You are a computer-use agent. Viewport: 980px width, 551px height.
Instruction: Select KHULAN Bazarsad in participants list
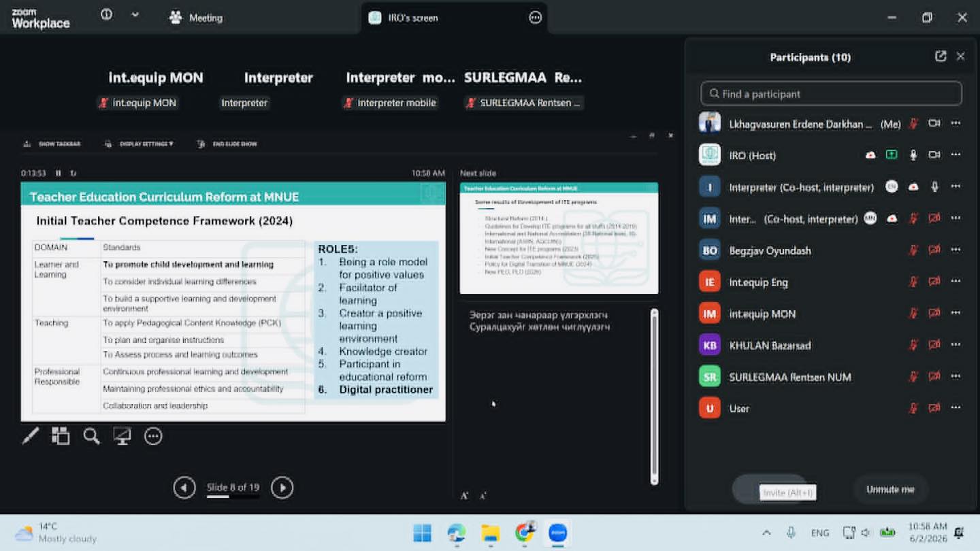tap(831, 345)
